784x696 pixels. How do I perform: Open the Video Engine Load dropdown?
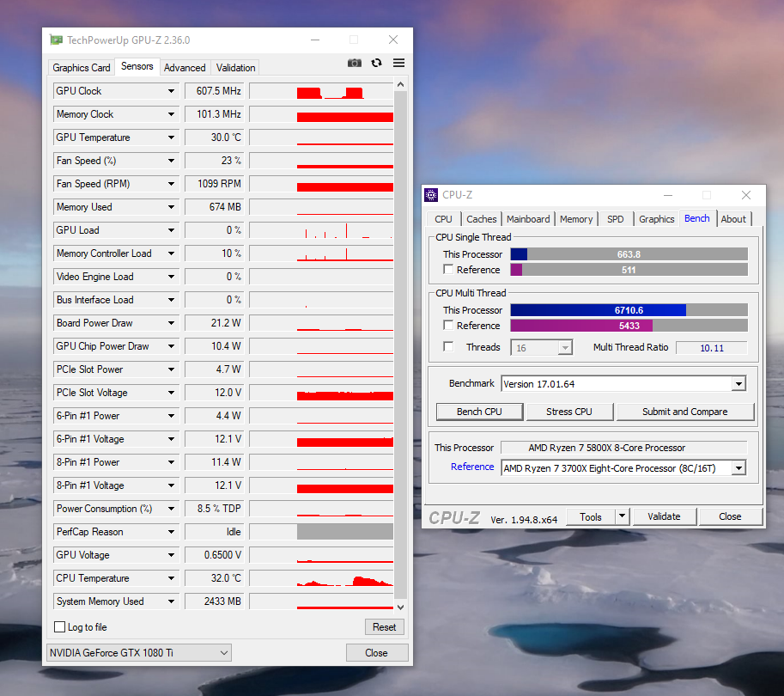tap(171, 277)
